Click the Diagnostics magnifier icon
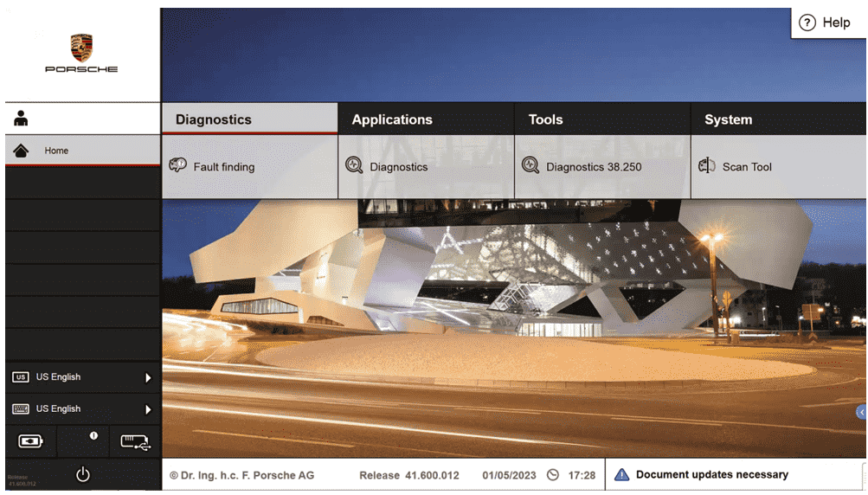The image size is (868, 495). [x=354, y=165]
